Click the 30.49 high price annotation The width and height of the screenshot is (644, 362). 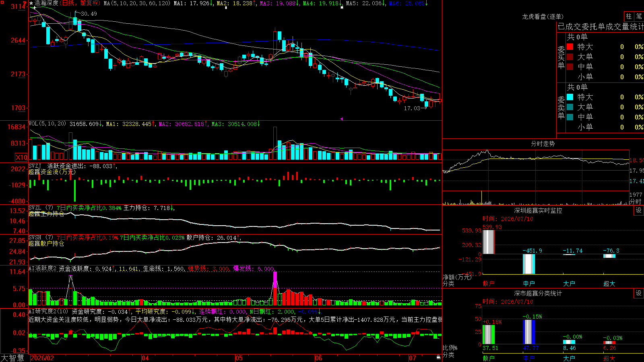click(x=89, y=14)
